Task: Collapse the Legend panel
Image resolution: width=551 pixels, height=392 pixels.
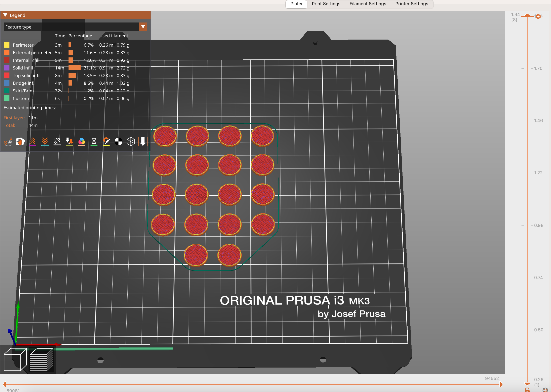Action: coord(5,15)
